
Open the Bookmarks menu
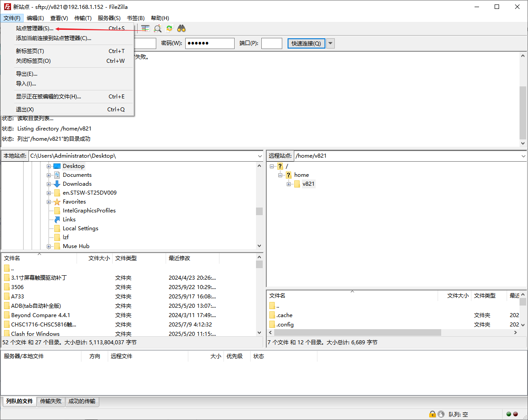[136, 18]
